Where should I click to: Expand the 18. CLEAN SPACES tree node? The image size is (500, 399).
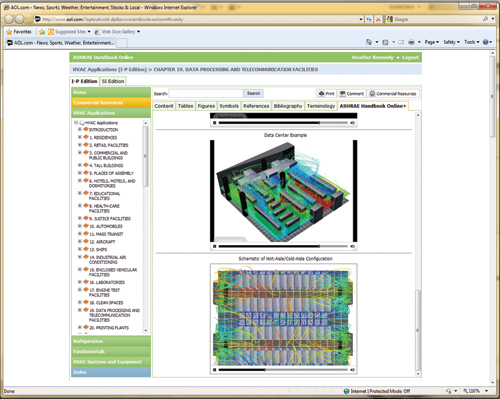click(80, 302)
